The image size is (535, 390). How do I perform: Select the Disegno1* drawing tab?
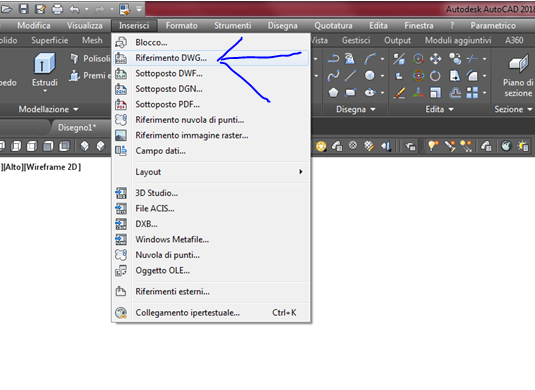click(77, 128)
